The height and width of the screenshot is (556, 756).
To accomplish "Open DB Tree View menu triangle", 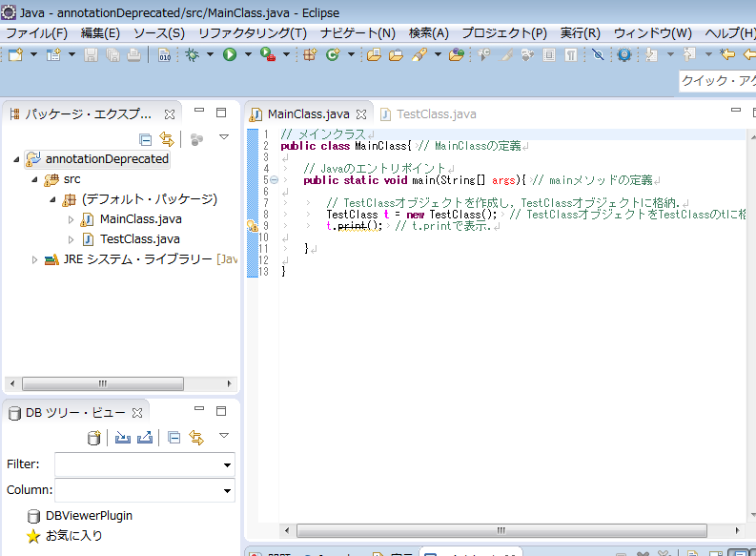I will click(x=224, y=436).
